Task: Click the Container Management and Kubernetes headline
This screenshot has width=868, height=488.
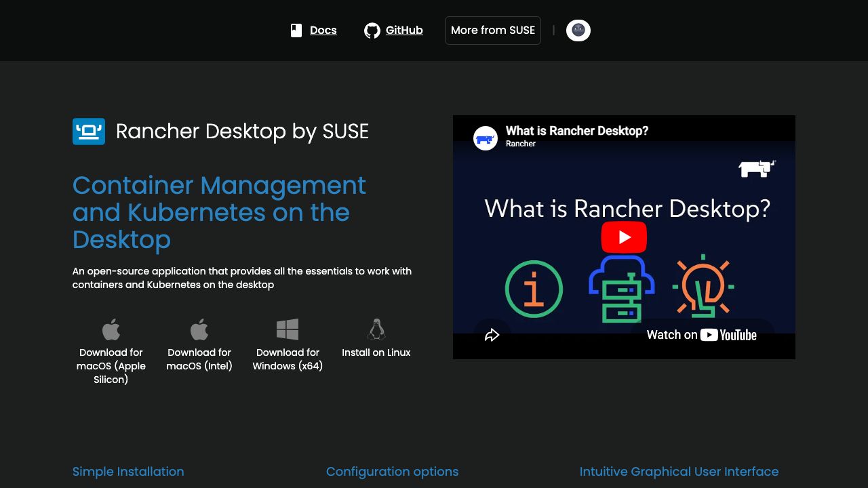Action: 220,212
